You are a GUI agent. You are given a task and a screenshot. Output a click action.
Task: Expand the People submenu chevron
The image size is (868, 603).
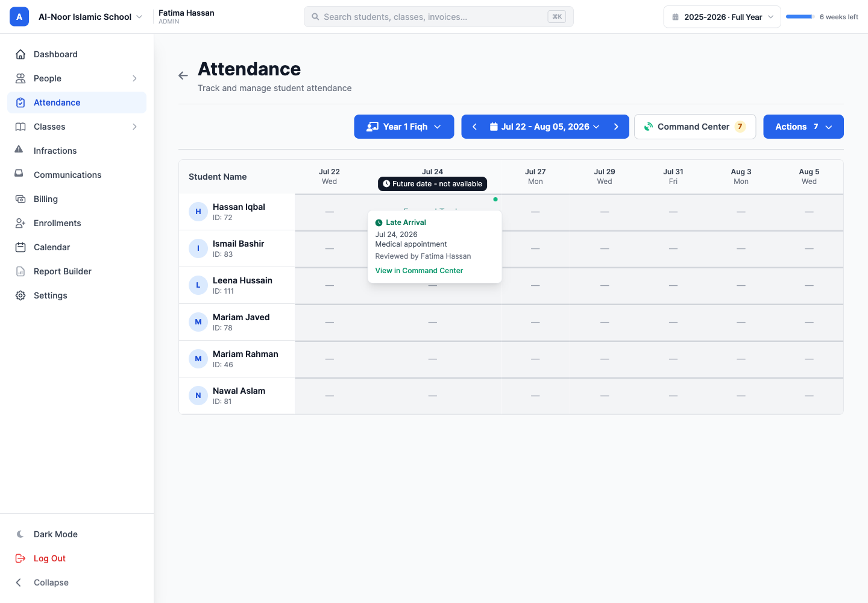(x=134, y=78)
